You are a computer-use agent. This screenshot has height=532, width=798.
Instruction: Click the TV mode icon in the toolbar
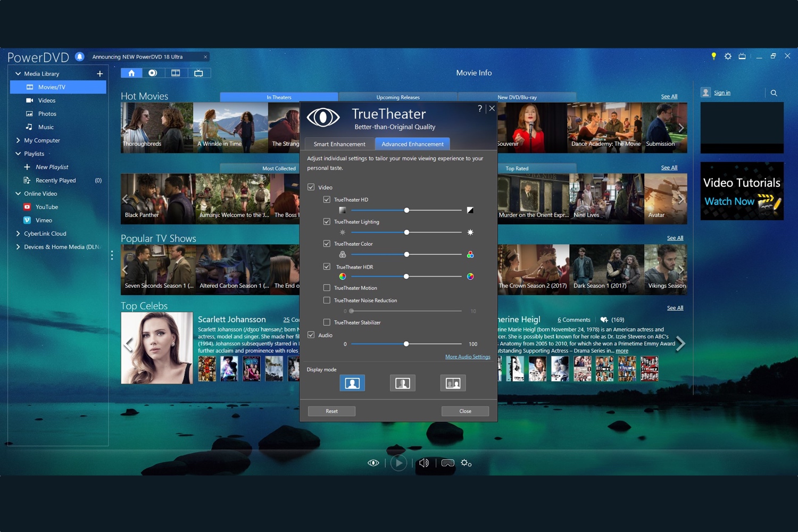198,73
